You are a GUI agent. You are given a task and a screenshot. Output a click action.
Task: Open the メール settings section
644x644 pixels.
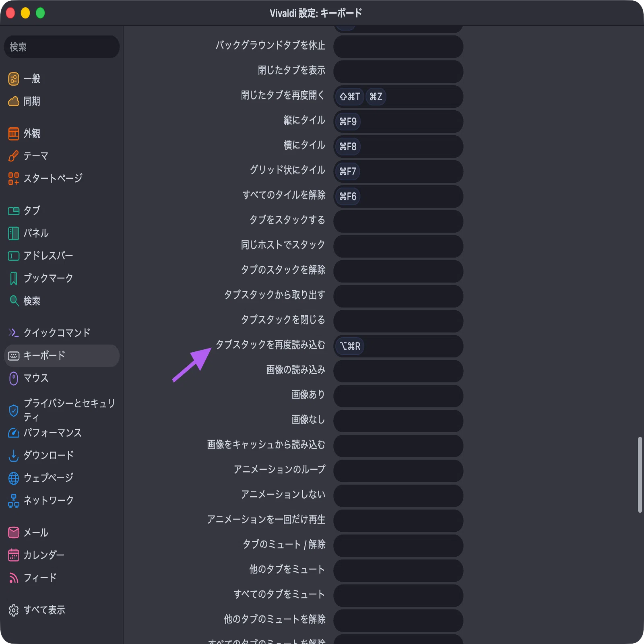[62, 533]
